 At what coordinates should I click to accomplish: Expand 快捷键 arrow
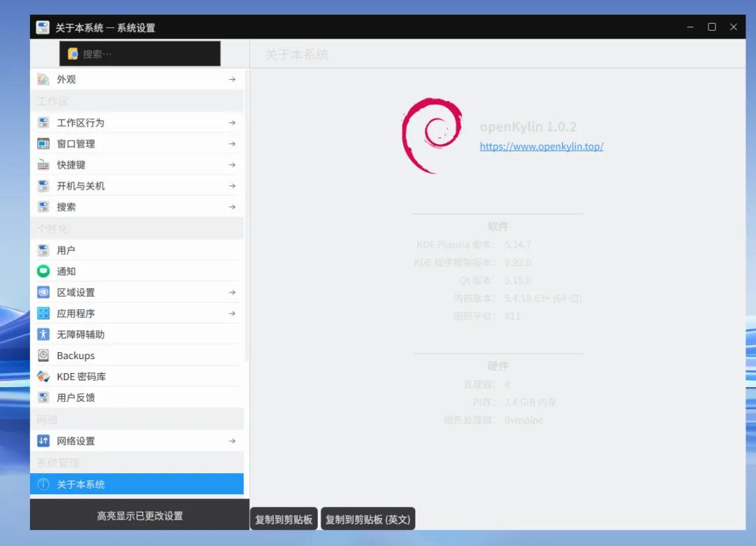232,165
